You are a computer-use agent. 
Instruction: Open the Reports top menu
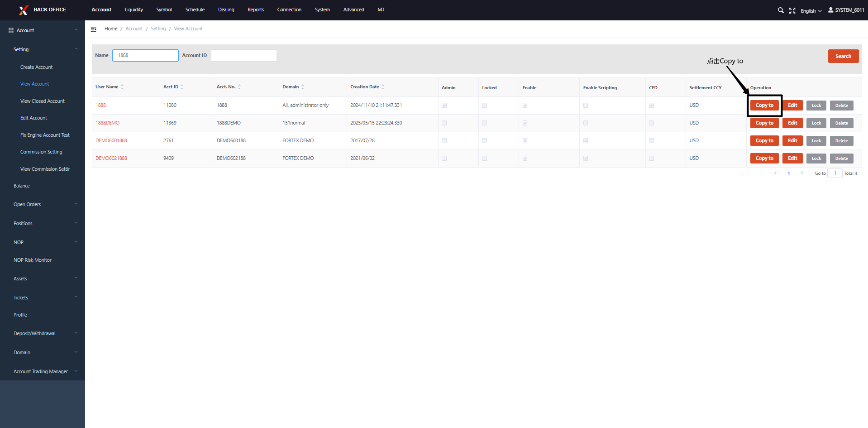[x=256, y=10]
